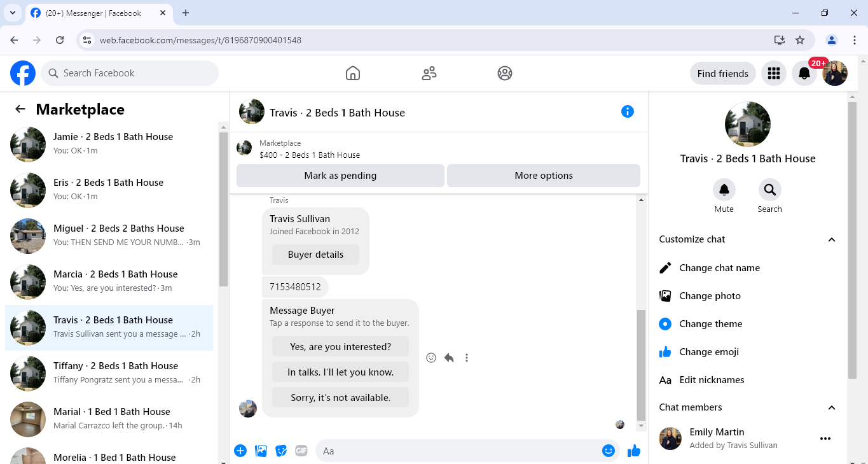Bookmark this page with star icon

800,40
